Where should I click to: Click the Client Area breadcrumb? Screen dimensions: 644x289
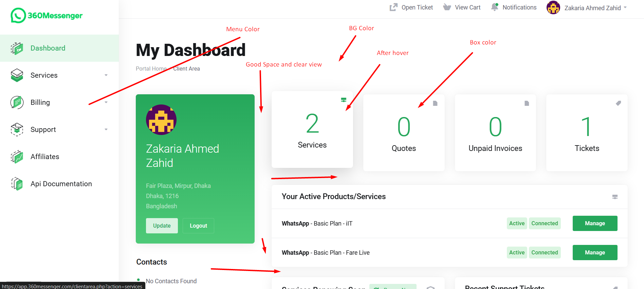point(186,69)
